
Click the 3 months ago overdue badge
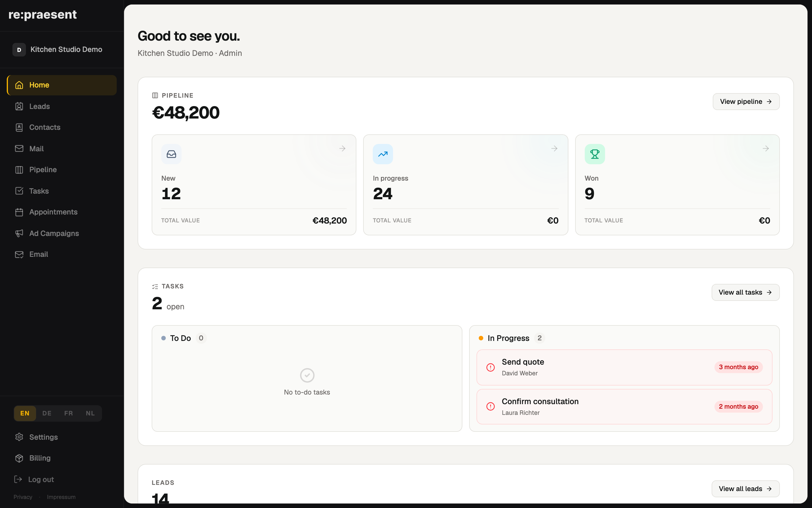point(738,367)
